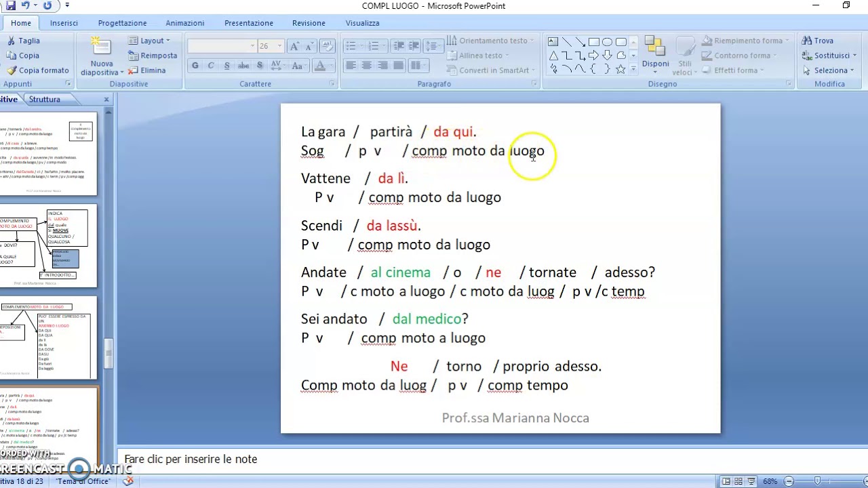Switch to Progettazione tab
The image size is (868, 488).
(x=122, y=23)
